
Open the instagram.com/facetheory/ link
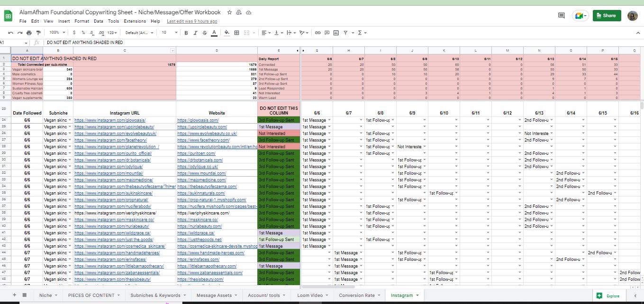(110, 140)
